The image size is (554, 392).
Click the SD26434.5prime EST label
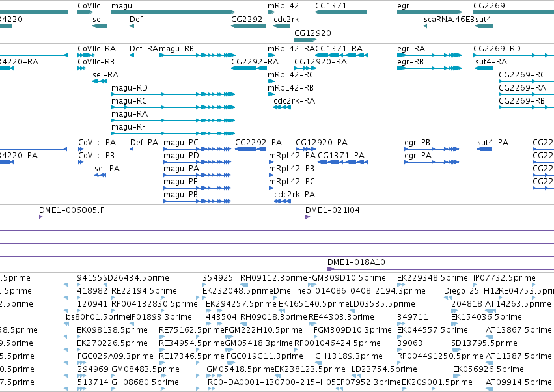(136, 278)
